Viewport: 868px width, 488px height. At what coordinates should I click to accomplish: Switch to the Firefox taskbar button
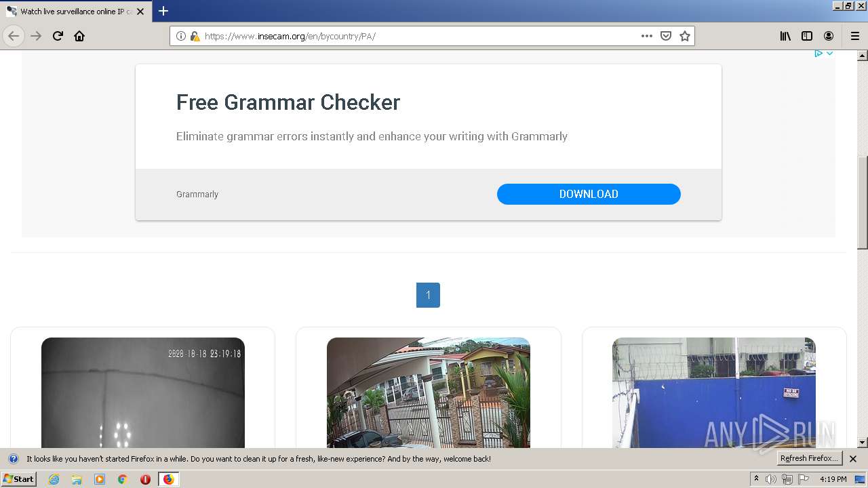pos(168,479)
